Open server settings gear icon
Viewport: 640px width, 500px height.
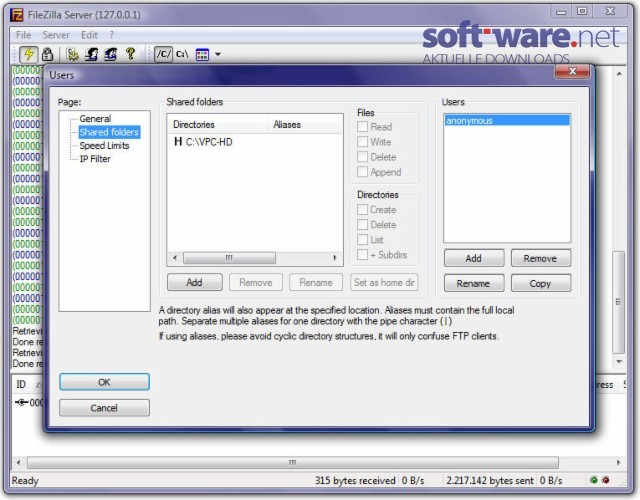click(x=73, y=54)
